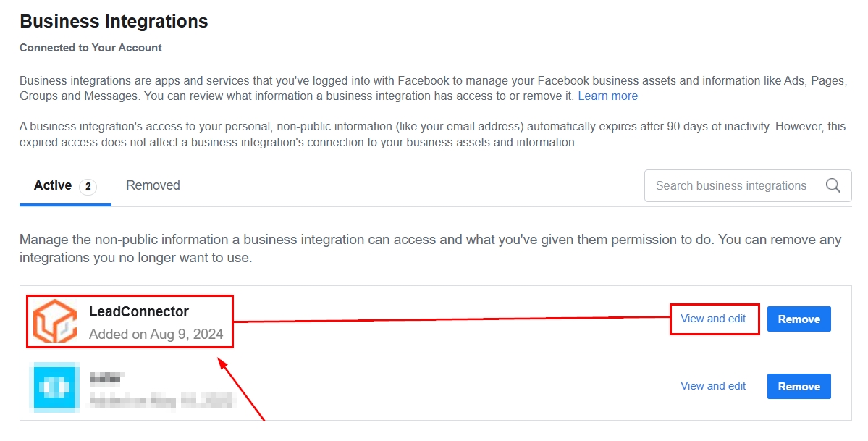The width and height of the screenshot is (868, 441).
Task: Click the blurred added date of second integration
Action: (161, 399)
